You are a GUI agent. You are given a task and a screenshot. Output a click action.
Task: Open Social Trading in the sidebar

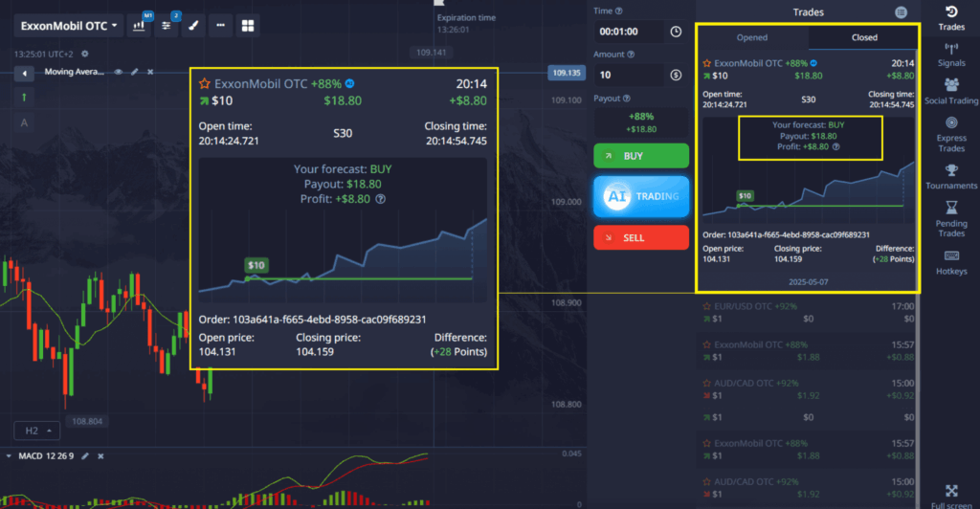pyautogui.click(x=951, y=92)
